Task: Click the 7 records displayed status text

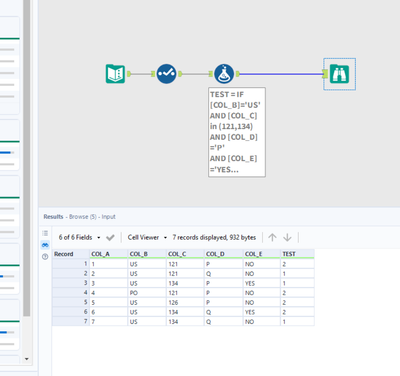Action: click(214, 237)
